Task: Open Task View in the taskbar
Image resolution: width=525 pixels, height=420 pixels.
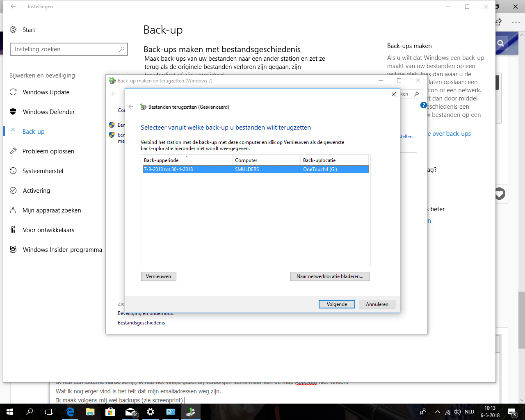Action: 49,412
